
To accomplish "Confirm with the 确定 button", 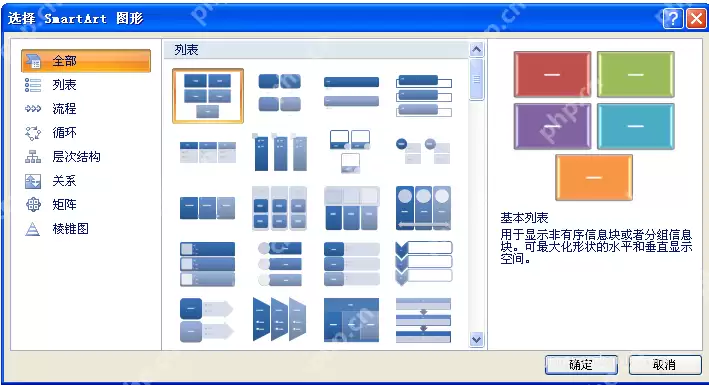I will (x=581, y=365).
